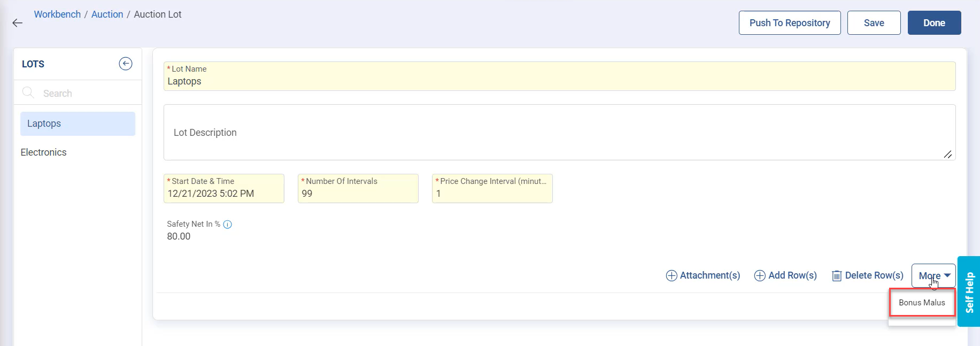Click the search magnifier icon
Image resolution: width=980 pixels, height=346 pixels.
click(x=28, y=93)
